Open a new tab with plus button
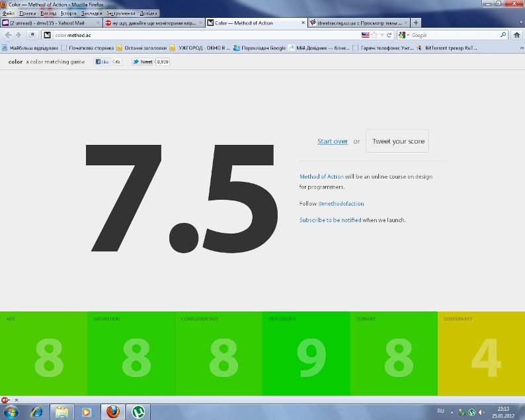 click(416, 22)
